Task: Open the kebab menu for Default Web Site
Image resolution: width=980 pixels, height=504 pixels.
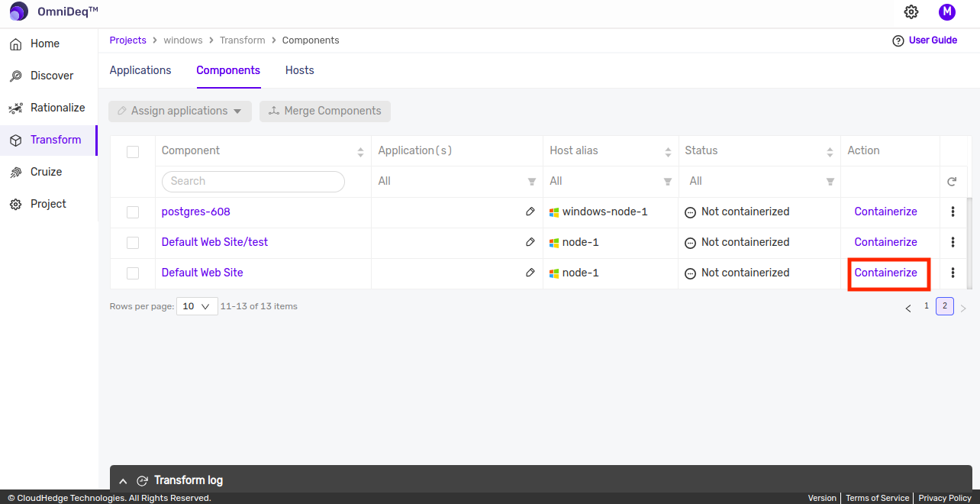Action: click(x=953, y=273)
